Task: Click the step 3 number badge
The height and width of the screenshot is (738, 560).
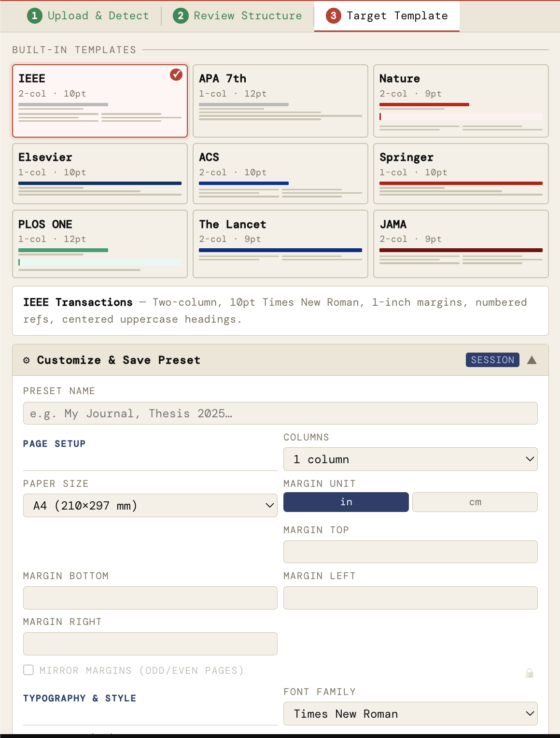Action: pyautogui.click(x=333, y=15)
